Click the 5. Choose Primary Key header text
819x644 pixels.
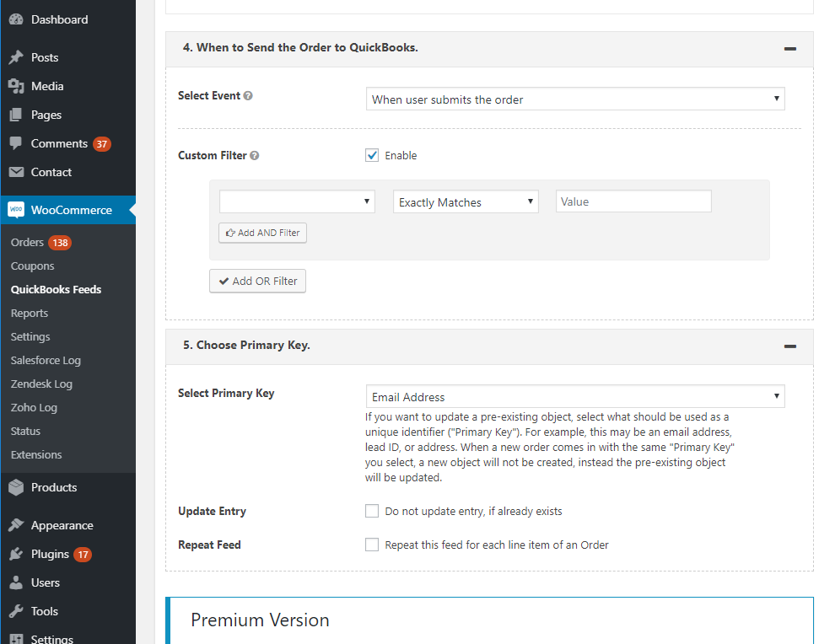246,345
